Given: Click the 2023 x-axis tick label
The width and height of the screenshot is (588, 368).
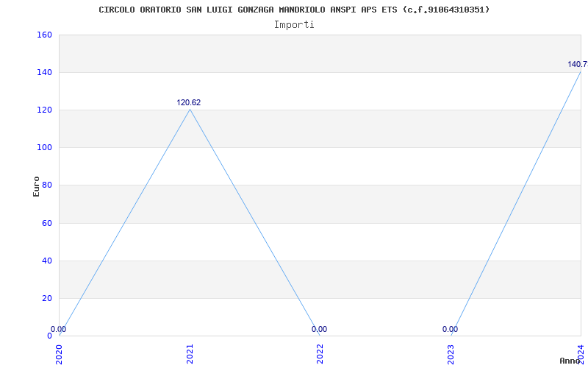Looking at the screenshot, I should 451,353.
